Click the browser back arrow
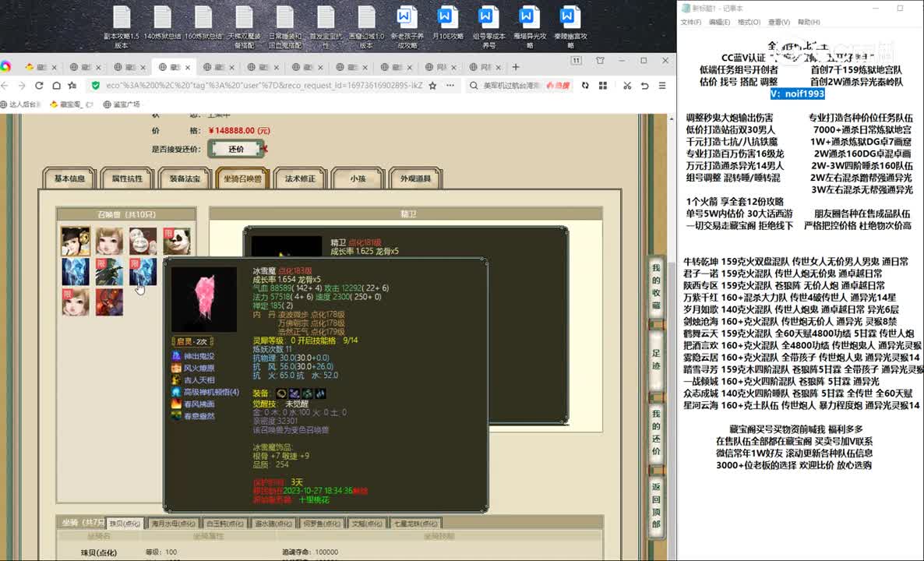This screenshot has height=561, width=924. pos(5,86)
